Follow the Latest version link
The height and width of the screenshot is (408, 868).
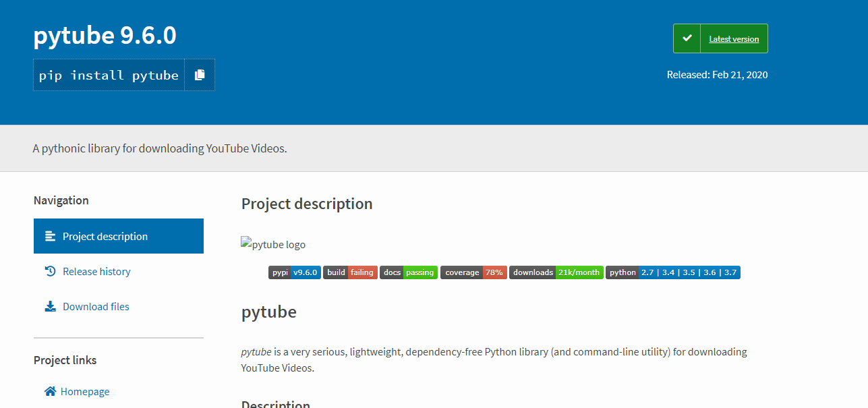tap(734, 38)
